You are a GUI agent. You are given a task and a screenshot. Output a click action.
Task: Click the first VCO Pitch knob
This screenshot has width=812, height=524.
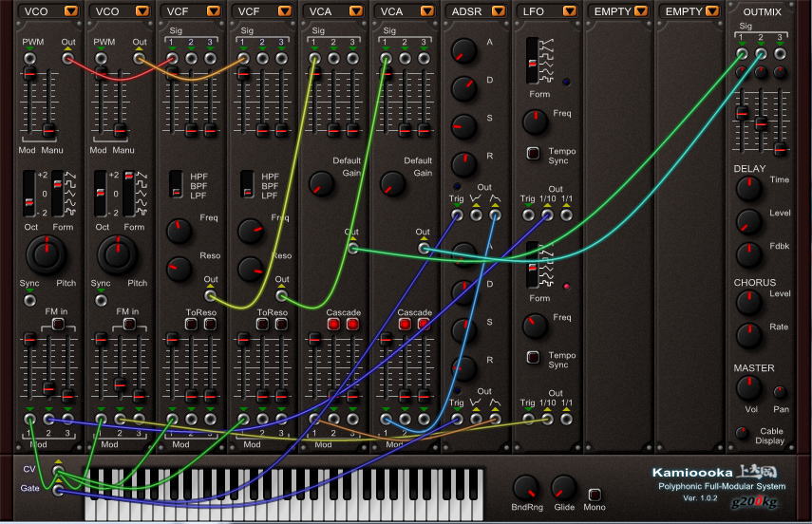coord(47,254)
